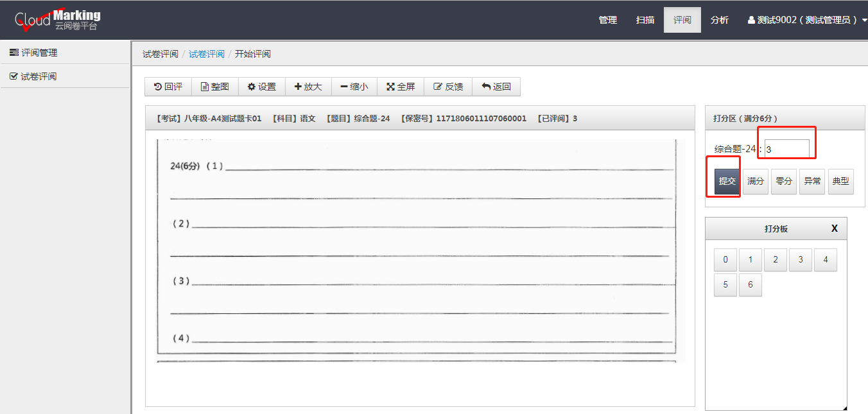Award full marks with 满分
868x414 pixels.
[x=755, y=181]
